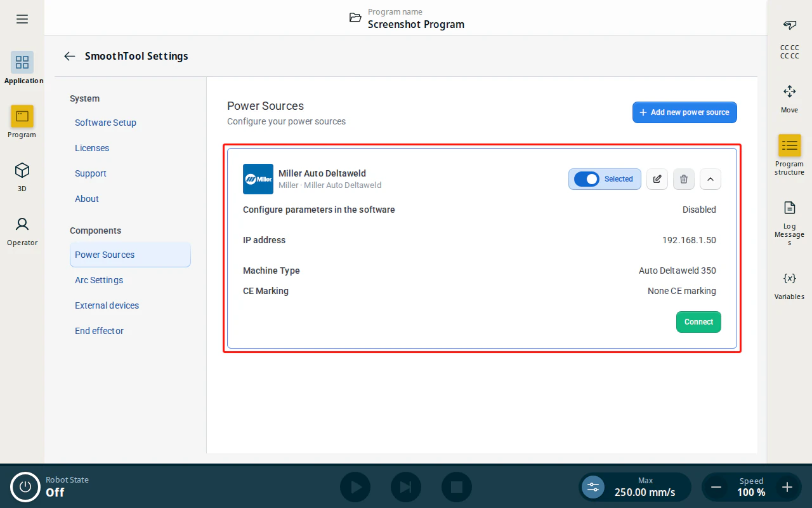This screenshot has height=508, width=812.
Task: Open the Program structure panel
Action: click(x=790, y=155)
